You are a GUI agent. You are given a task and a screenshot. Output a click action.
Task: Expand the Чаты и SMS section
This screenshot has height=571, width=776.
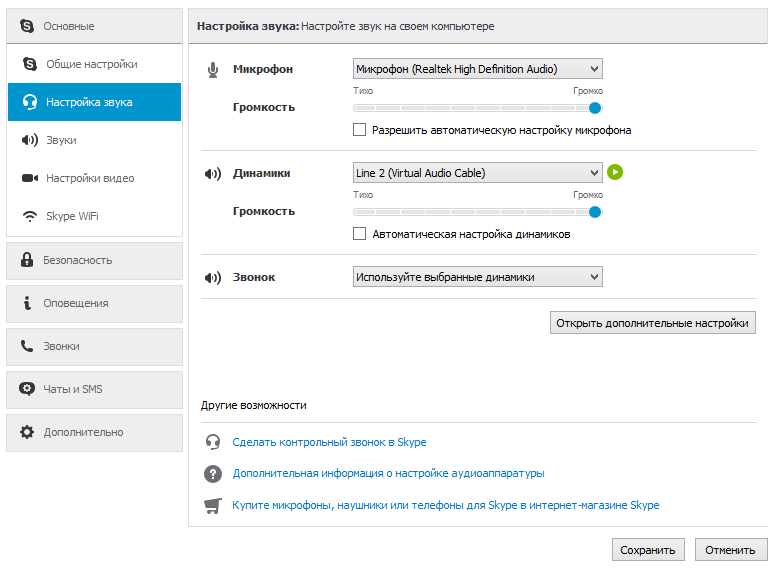[x=95, y=389]
